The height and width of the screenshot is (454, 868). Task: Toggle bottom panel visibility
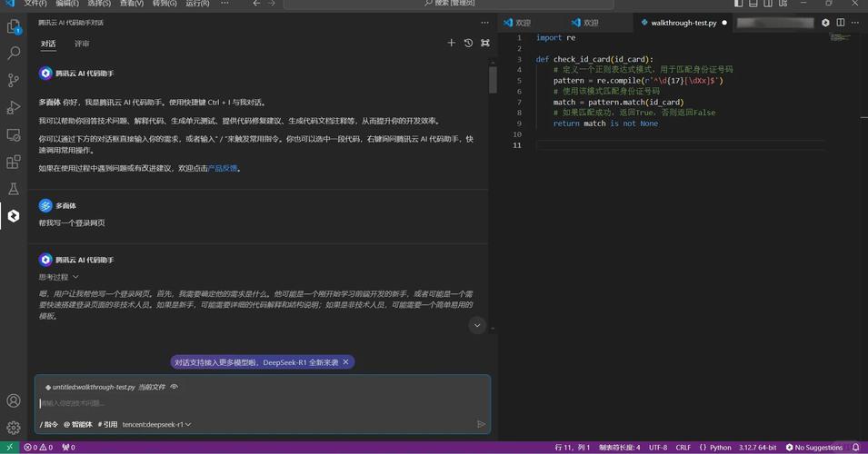pyautogui.click(x=753, y=4)
